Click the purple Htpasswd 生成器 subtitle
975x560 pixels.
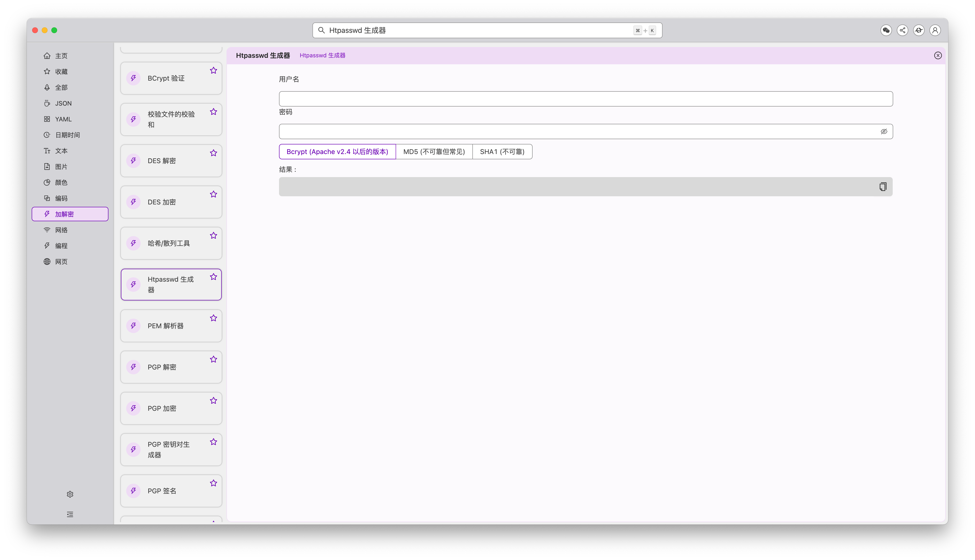pos(322,55)
